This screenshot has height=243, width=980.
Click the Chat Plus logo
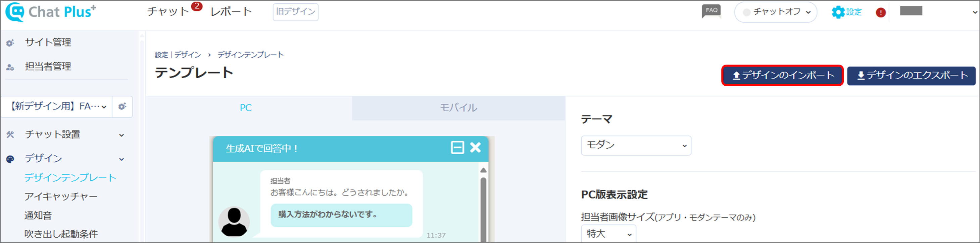(x=51, y=12)
